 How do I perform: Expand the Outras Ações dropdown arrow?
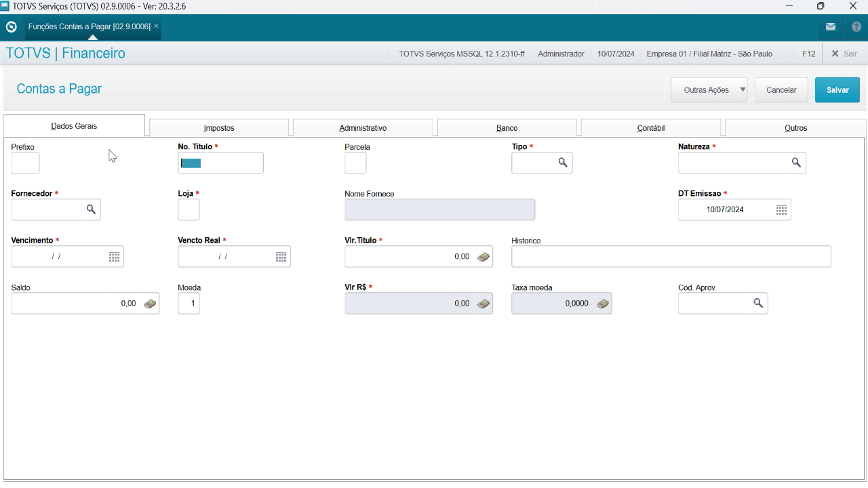(743, 89)
